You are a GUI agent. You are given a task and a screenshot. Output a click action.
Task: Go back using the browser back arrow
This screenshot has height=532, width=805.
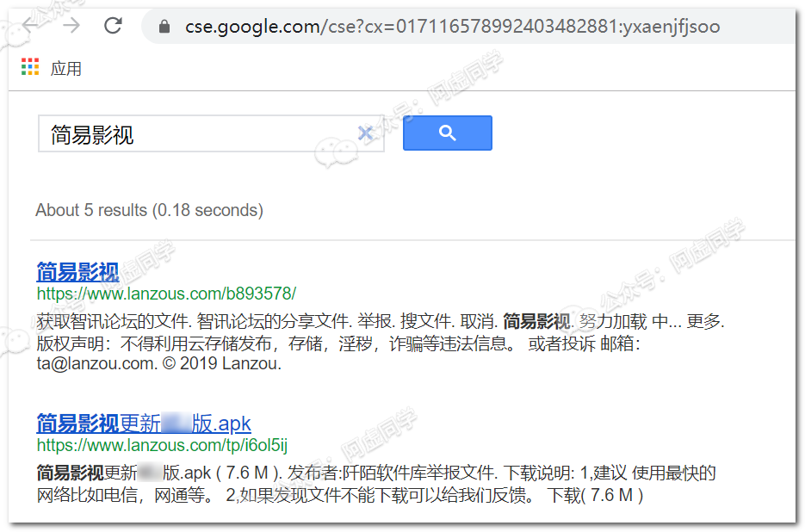coord(29,25)
